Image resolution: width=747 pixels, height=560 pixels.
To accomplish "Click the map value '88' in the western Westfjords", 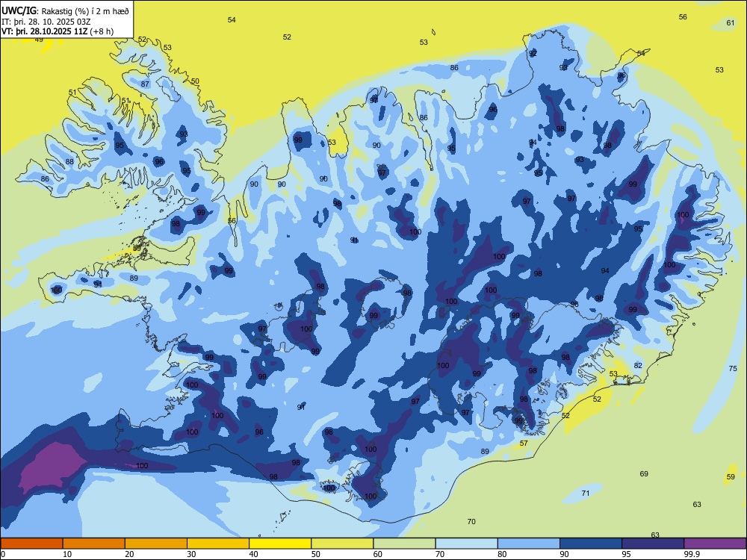I will (x=69, y=162).
